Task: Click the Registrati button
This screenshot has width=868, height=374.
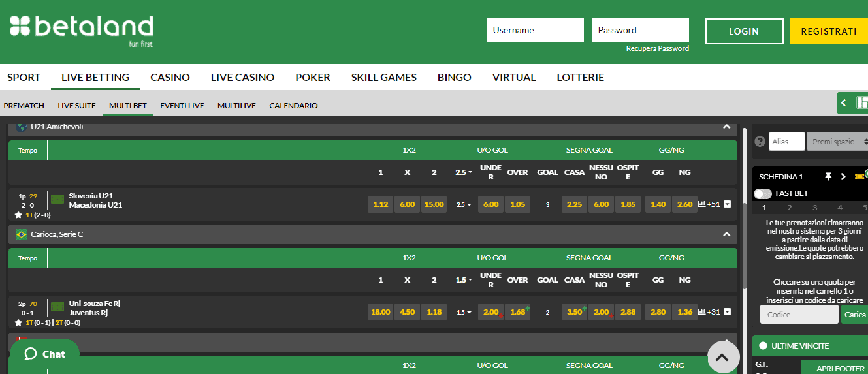Action: click(x=829, y=31)
